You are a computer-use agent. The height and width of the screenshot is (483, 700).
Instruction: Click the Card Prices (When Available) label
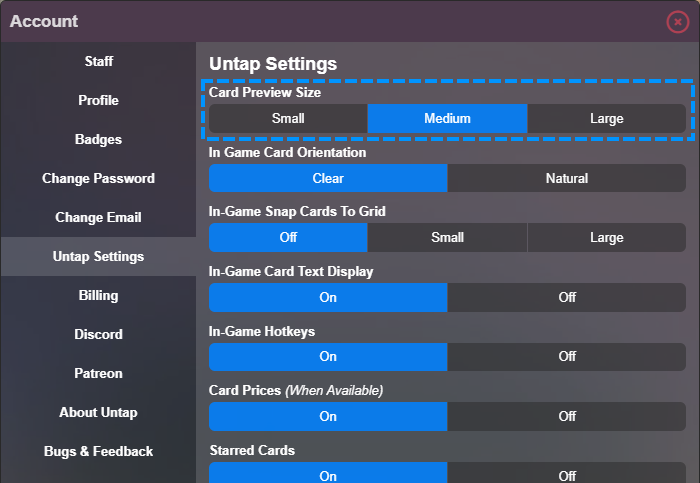point(296,391)
